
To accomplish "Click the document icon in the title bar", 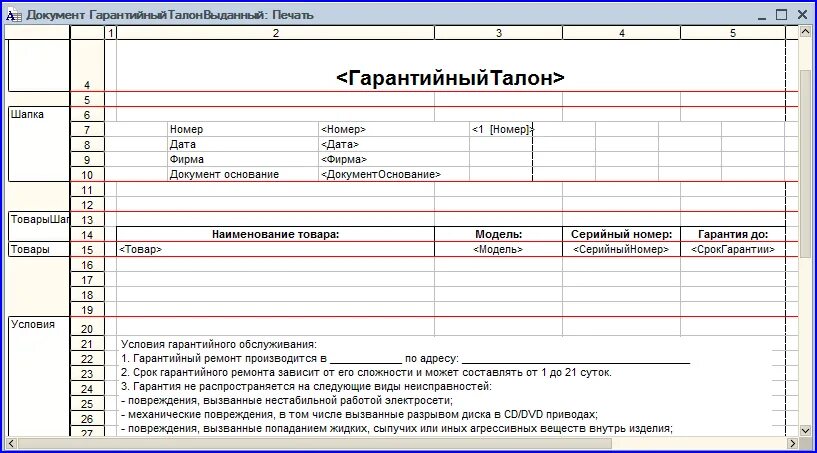I will pos(14,15).
